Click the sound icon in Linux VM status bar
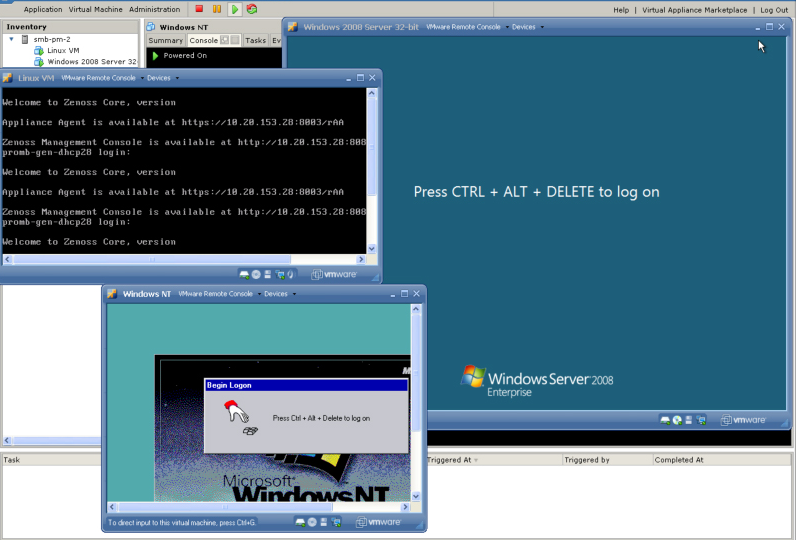This screenshot has height=540, width=797. coord(290,275)
